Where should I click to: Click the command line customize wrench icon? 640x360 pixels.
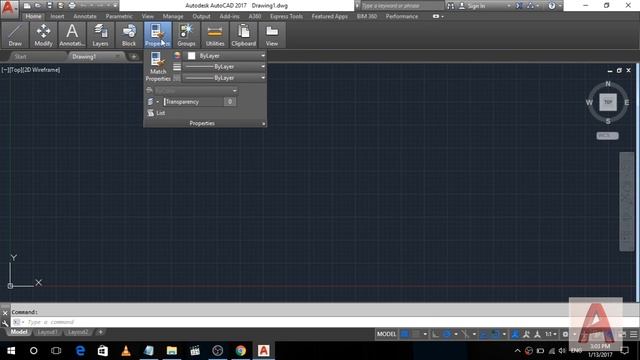pos(5,323)
